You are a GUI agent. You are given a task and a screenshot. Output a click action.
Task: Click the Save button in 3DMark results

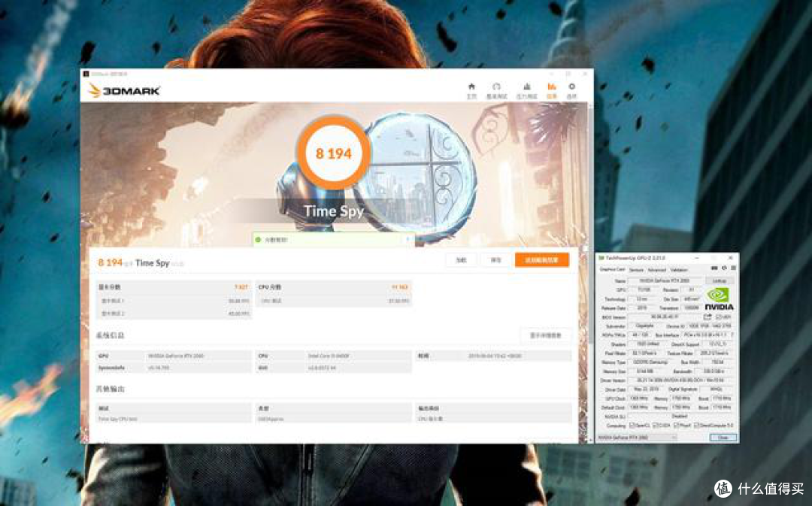(x=495, y=260)
